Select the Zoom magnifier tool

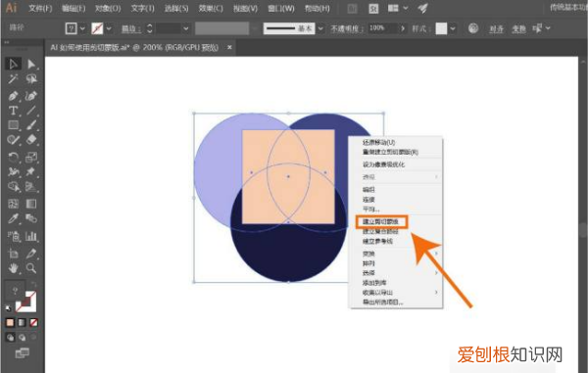pyautogui.click(x=31, y=268)
